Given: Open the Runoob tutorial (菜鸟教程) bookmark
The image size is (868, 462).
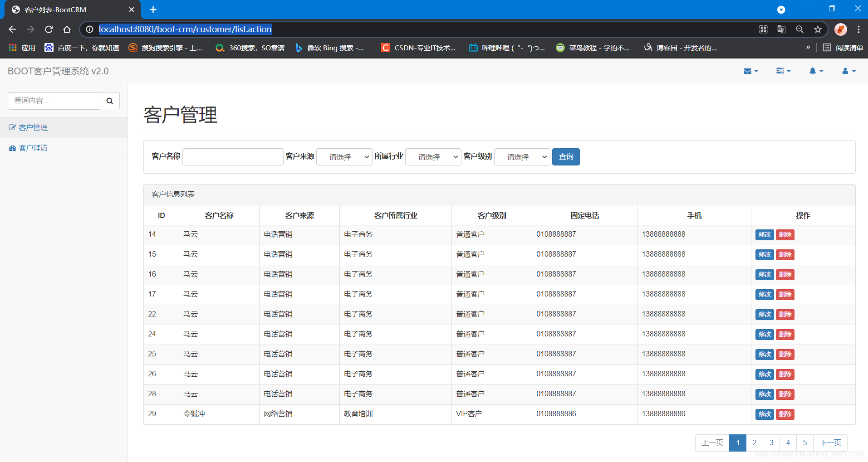Looking at the screenshot, I should tap(593, 48).
